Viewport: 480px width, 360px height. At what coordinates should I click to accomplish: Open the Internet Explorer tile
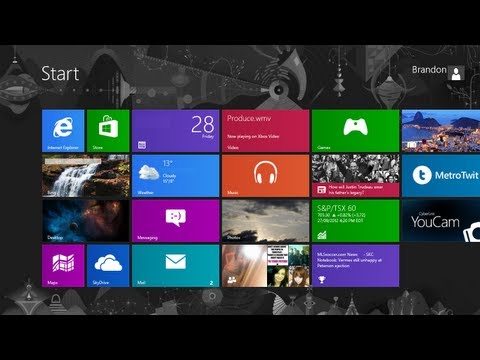pyautogui.click(x=63, y=131)
